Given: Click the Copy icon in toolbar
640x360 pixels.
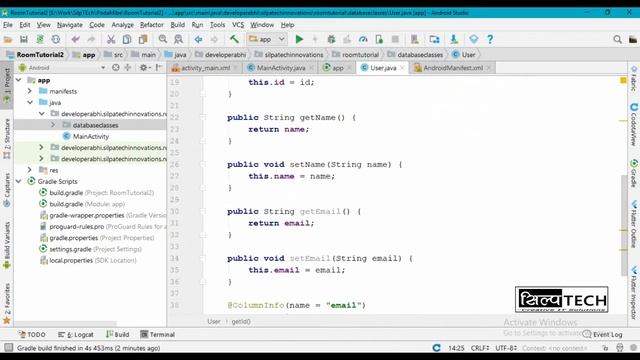Looking at the screenshot, I should (x=127, y=39).
